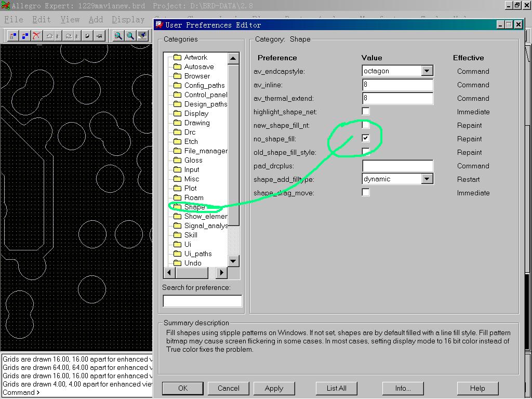
Task: Click the User Preferences Editor title icon
Action: 159,24
